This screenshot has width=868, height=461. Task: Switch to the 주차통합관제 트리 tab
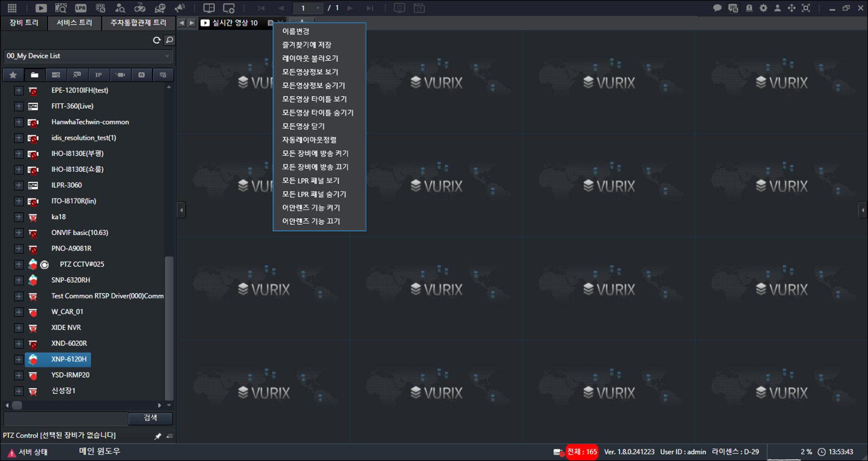click(139, 23)
